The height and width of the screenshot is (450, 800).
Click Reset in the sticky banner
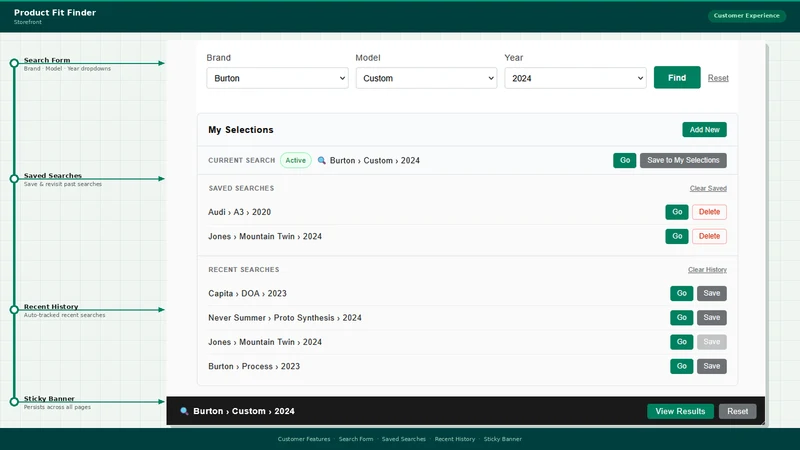pos(737,411)
